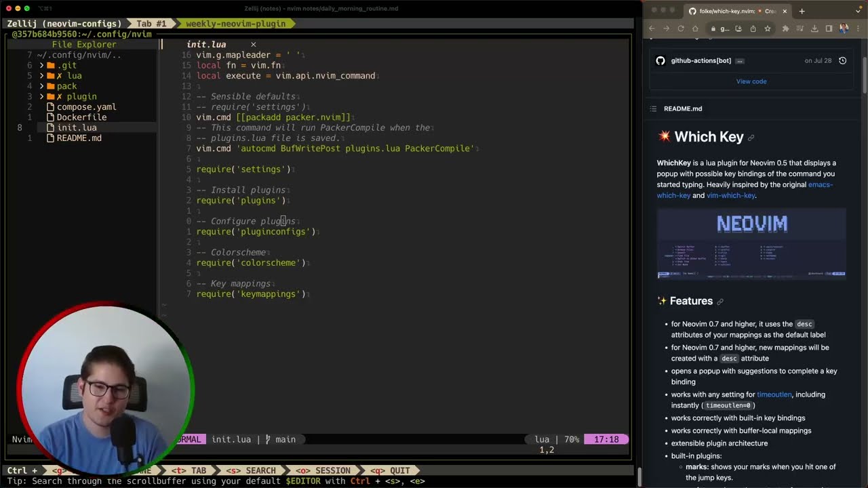Image resolution: width=868 pixels, height=488 pixels.
Task: Click the require('keymappings') code line
Action: pyautogui.click(x=251, y=294)
